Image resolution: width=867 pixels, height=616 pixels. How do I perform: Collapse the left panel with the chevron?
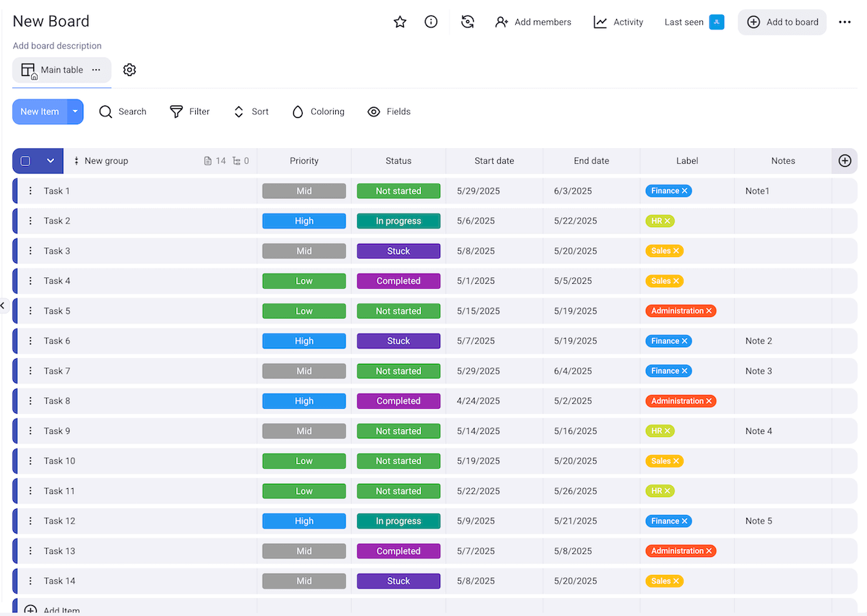[x=3, y=305]
